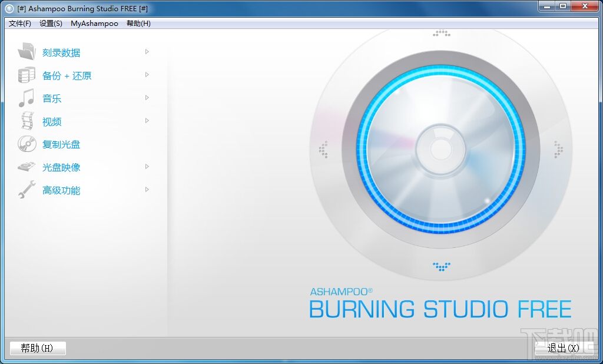This screenshot has height=364, width=603.
Task: Click the film strip icon for 视频
Action: [x=27, y=121]
